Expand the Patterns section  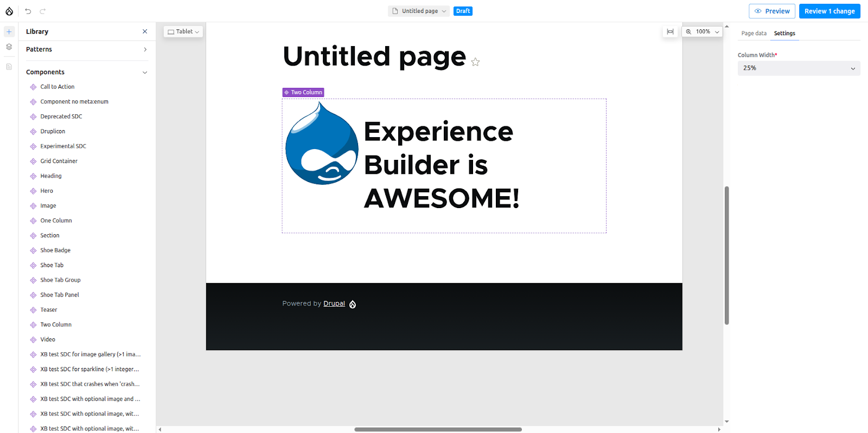pyautogui.click(x=87, y=49)
